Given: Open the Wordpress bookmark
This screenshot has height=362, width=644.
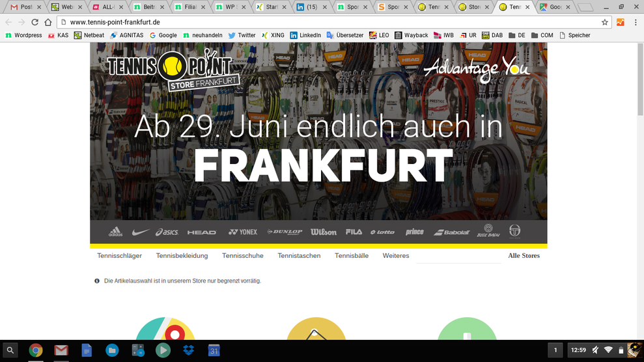Looking at the screenshot, I should [24, 35].
